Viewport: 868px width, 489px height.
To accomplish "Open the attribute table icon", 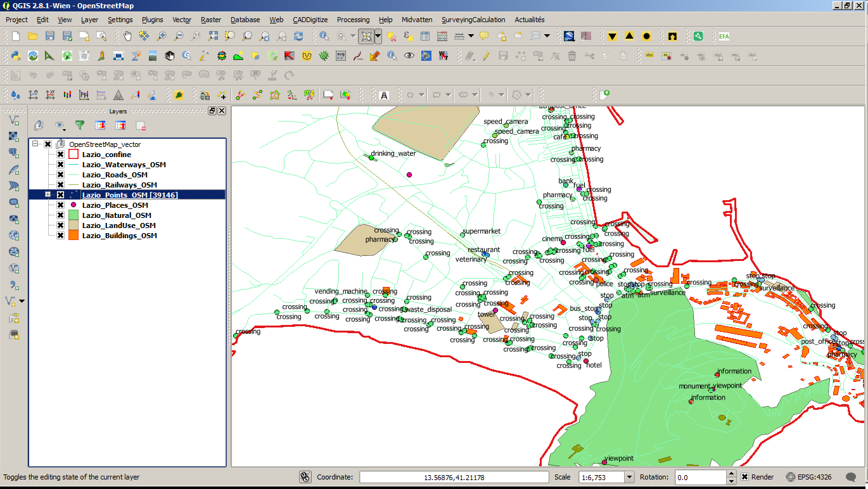I will 425,36.
